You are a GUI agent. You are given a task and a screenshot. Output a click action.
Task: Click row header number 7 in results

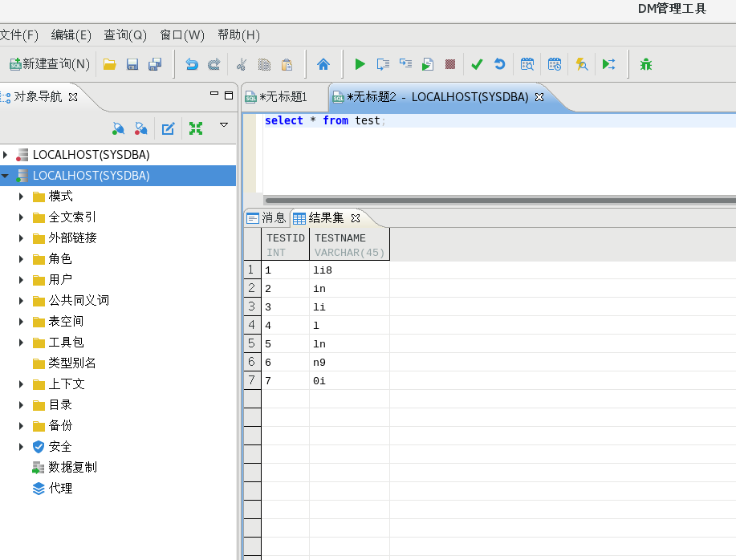click(252, 380)
